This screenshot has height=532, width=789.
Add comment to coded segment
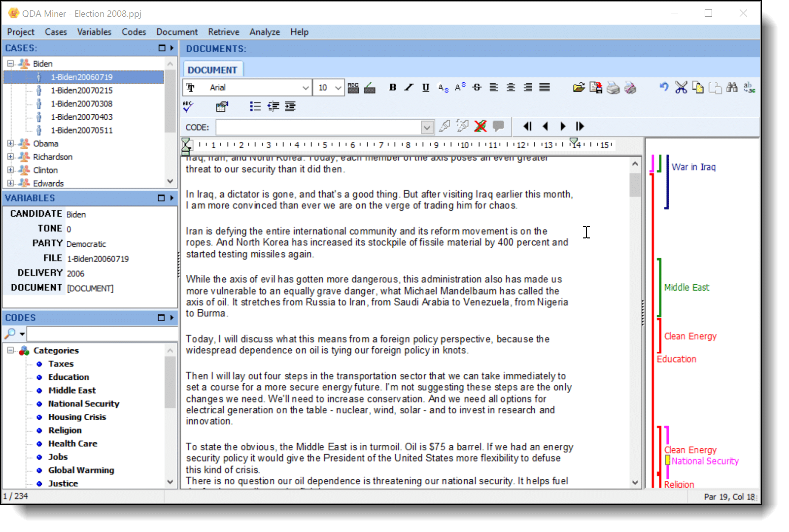pyautogui.click(x=498, y=126)
